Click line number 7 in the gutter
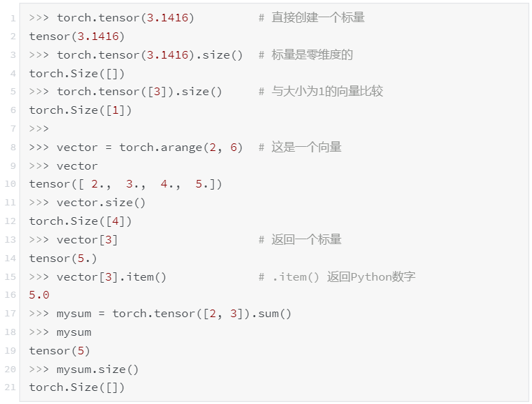 (x=12, y=129)
